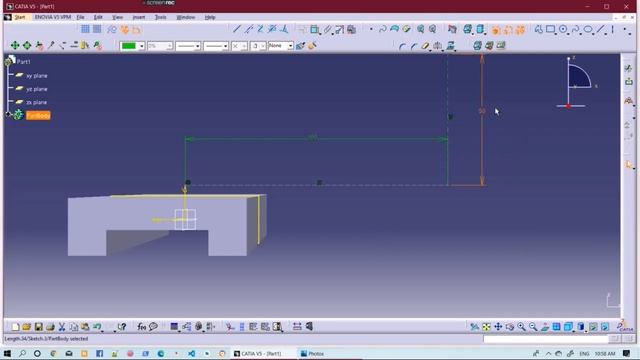Click the 50 vertical dimension value
The height and width of the screenshot is (360, 640).
coord(482,111)
